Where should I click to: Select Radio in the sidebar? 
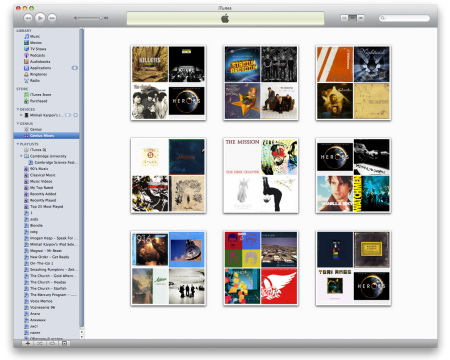coord(47,81)
